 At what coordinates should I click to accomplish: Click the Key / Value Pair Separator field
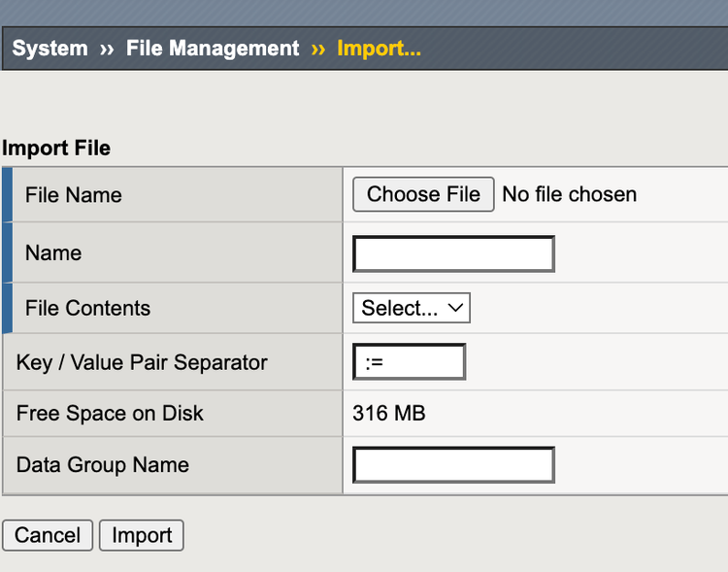tap(410, 362)
